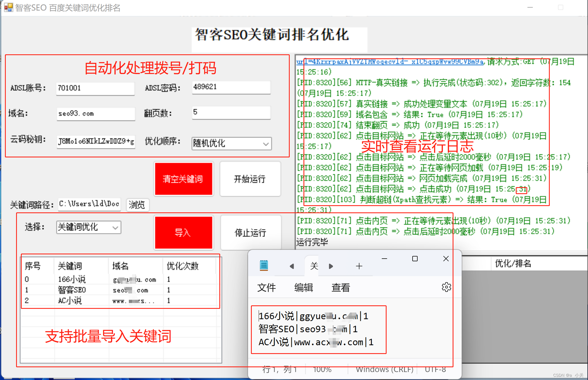Open Notepad 编辑 menu
Screen dimensions: 588x380
tap(303, 288)
